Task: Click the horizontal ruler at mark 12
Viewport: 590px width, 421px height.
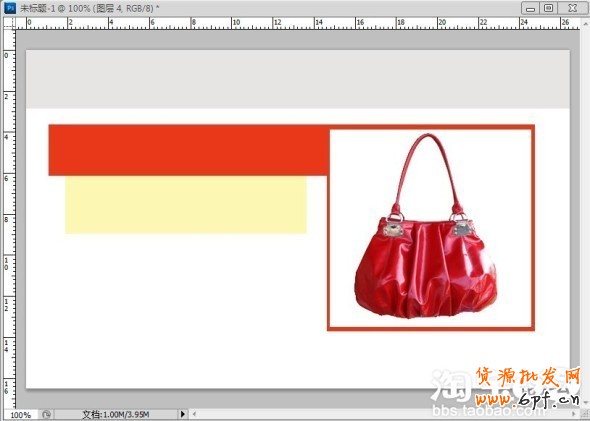Action: click(277, 23)
